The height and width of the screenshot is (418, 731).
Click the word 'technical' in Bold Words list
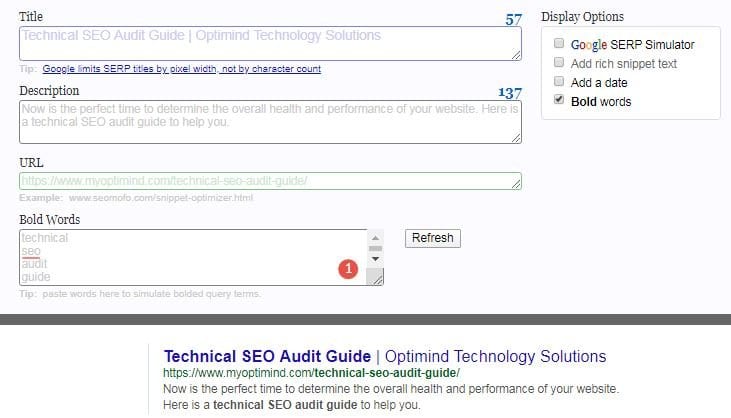(x=45, y=238)
